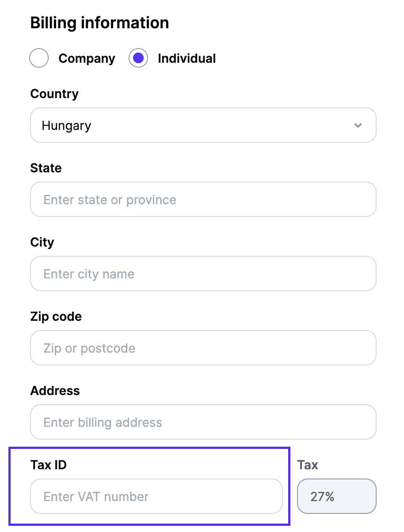Click the Country label
The width and height of the screenshot is (404, 532).
[54, 94]
